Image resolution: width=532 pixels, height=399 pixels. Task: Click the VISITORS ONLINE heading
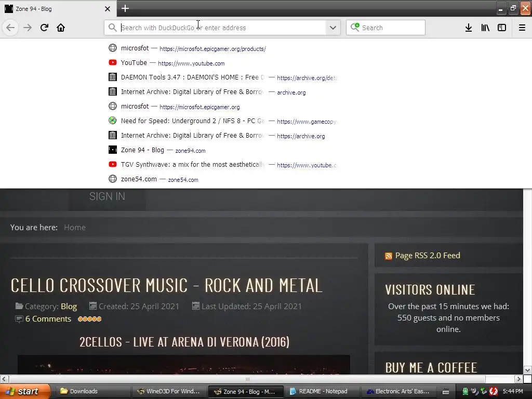click(x=430, y=290)
